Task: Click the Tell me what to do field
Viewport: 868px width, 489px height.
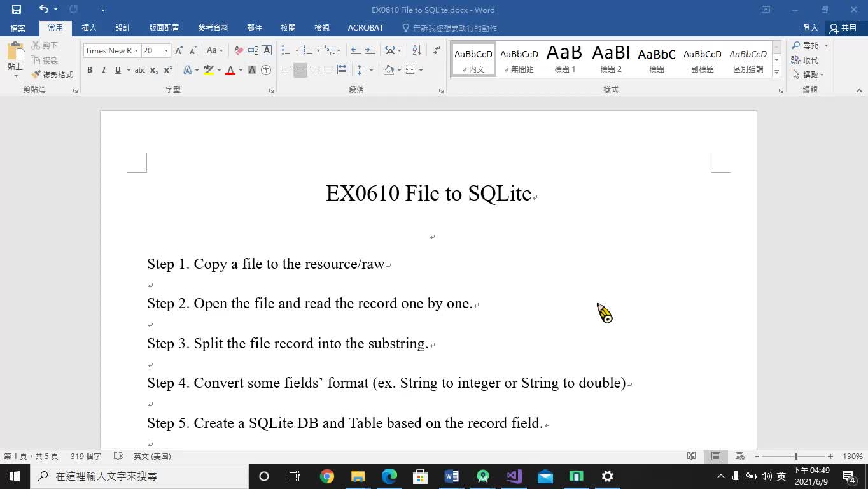Action: point(452,28)
